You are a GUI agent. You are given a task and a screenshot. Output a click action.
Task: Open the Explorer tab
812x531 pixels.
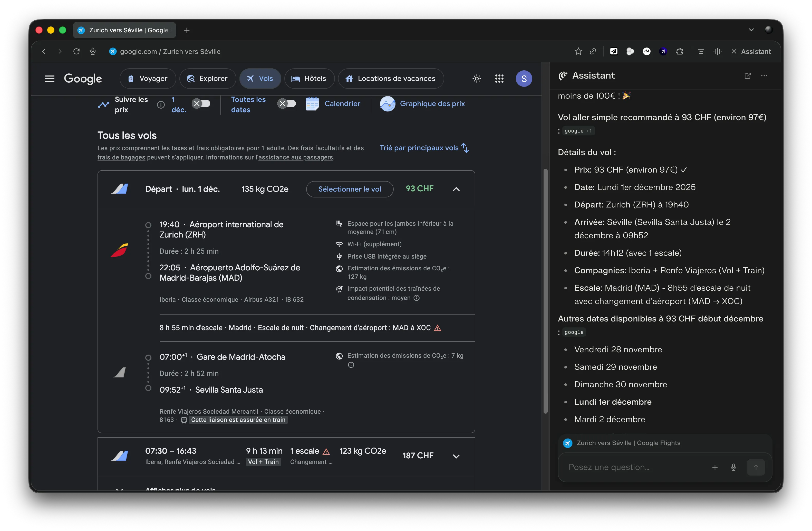coord(207,79)
